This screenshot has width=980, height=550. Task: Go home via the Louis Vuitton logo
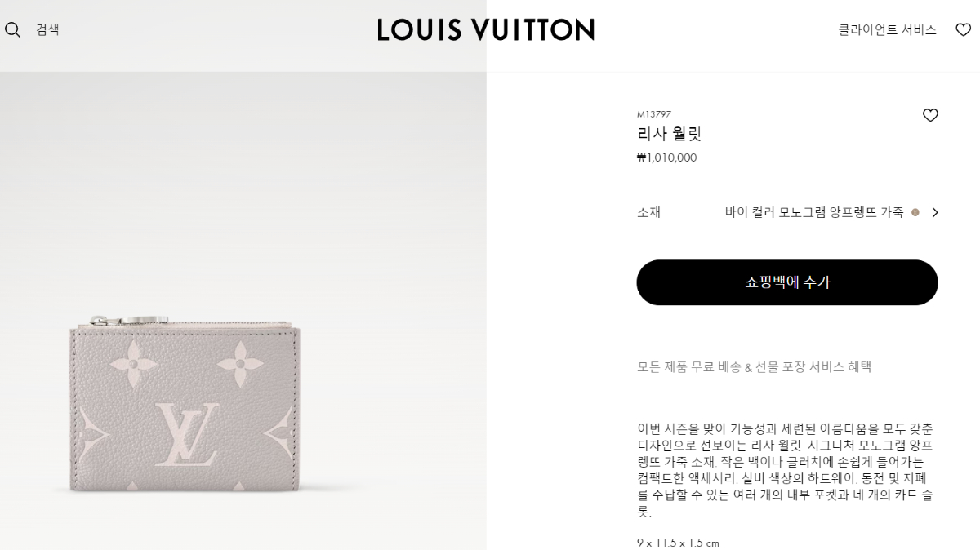486,30
